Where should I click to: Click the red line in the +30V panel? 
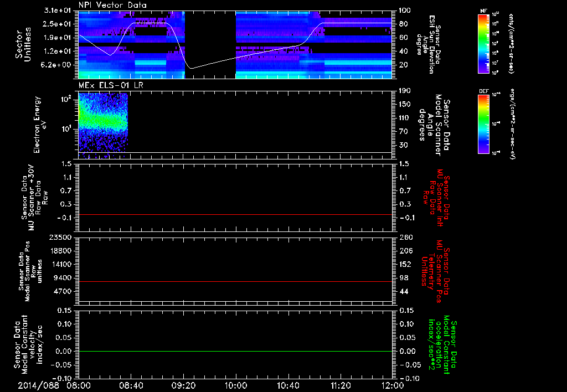[235, 215]
